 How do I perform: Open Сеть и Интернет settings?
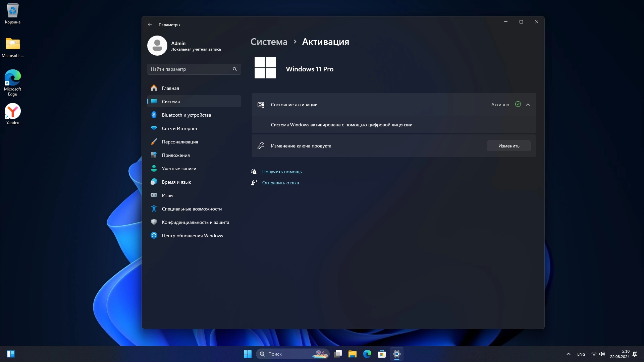point(179,128)
